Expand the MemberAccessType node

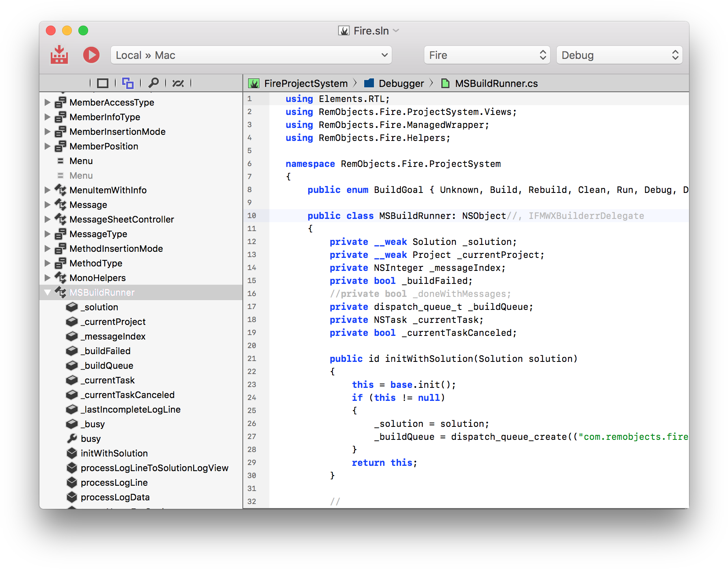pyautogui.click(x=48, y=102)
